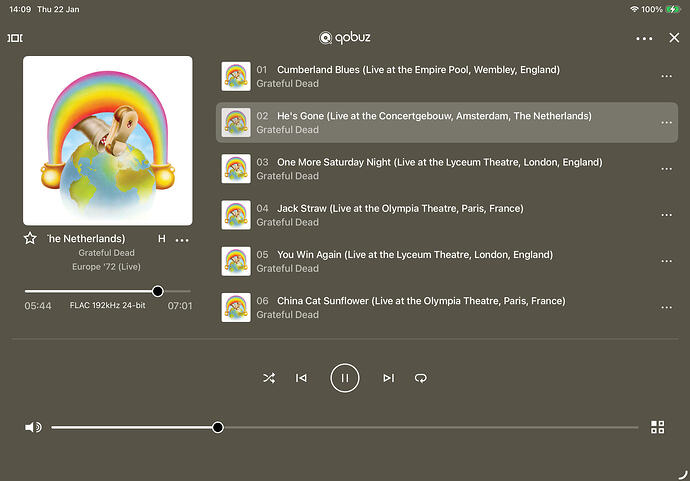Click the China Cat Sunflower track thumbnail
Viewport: 690px width, 481px height.
[236, 307]
